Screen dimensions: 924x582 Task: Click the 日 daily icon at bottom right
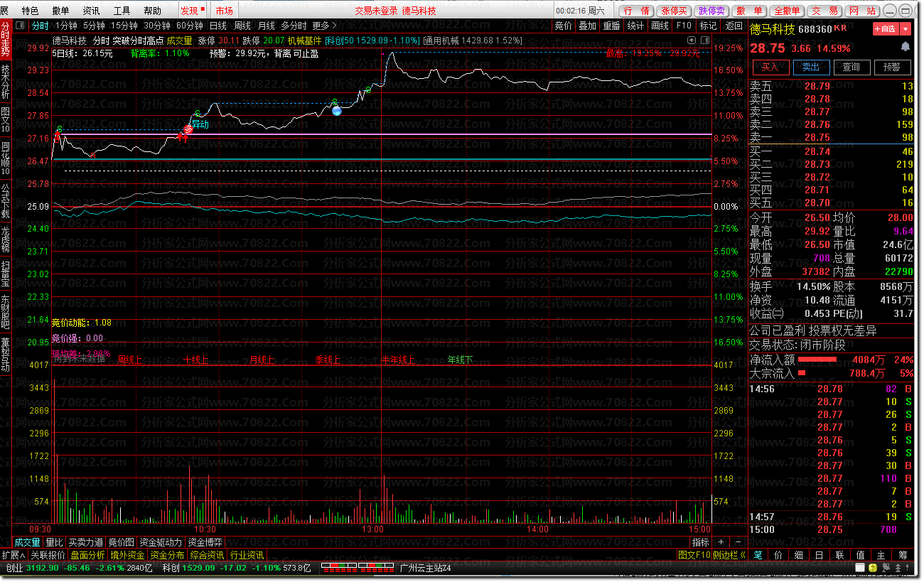820,555
